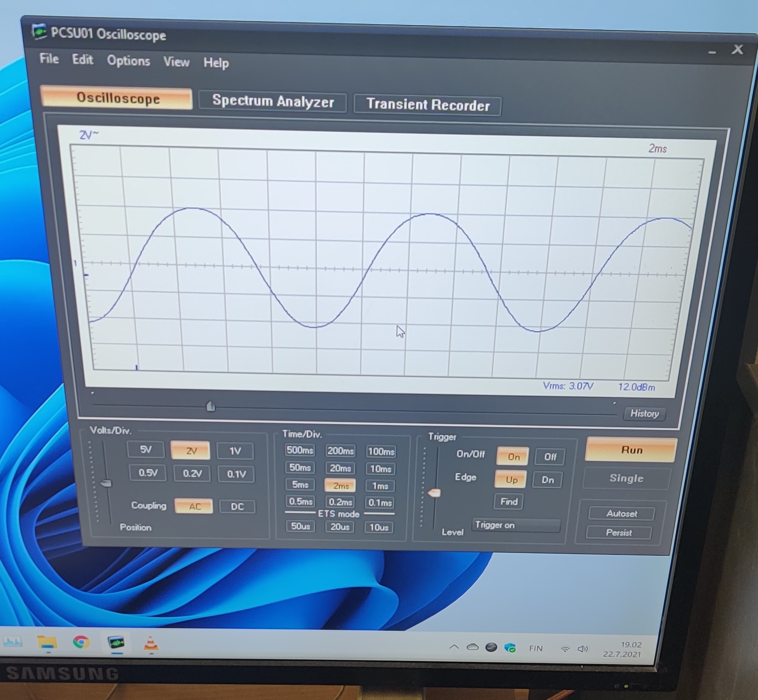Select 0.5ms time per division
Screen dimensions: 758x700
300,501
